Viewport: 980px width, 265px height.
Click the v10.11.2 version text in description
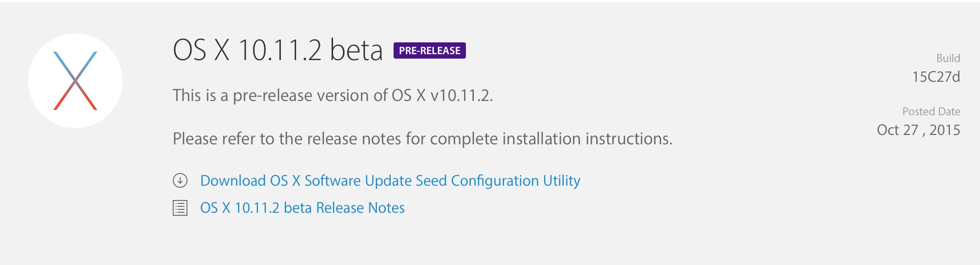pos(461,95)
